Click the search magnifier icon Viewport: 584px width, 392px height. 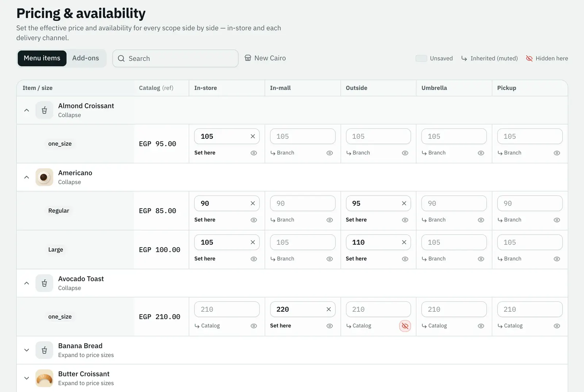(x=121, y=58)
